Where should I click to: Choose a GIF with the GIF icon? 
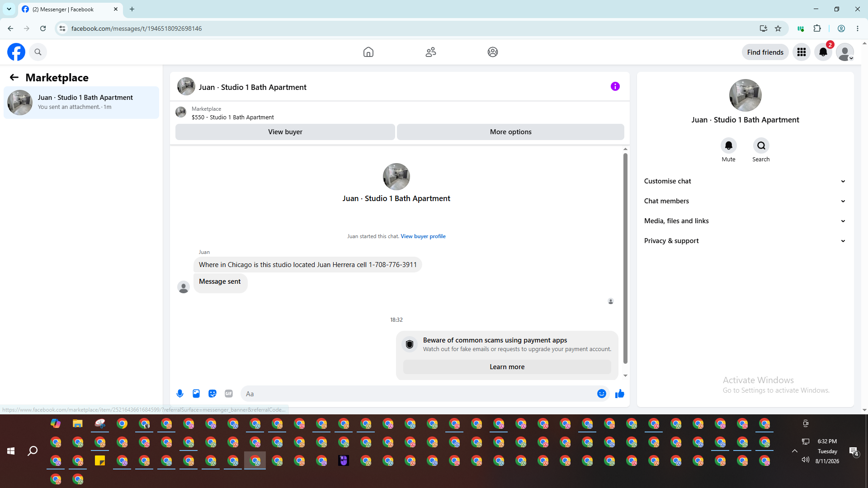tap(229, 394)
